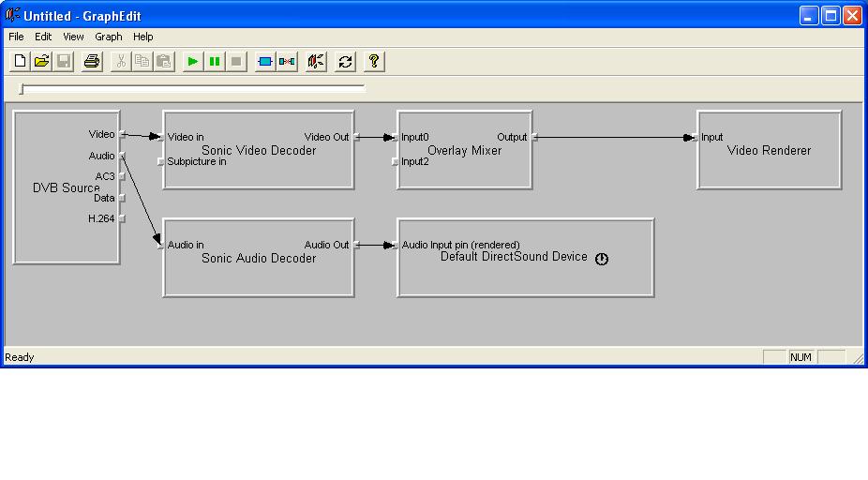Image resolution: width=868 pixels, height=480 pixels.
Task: Click the Output pin on Overlay Mixer
Action: (x=534, y=137)
